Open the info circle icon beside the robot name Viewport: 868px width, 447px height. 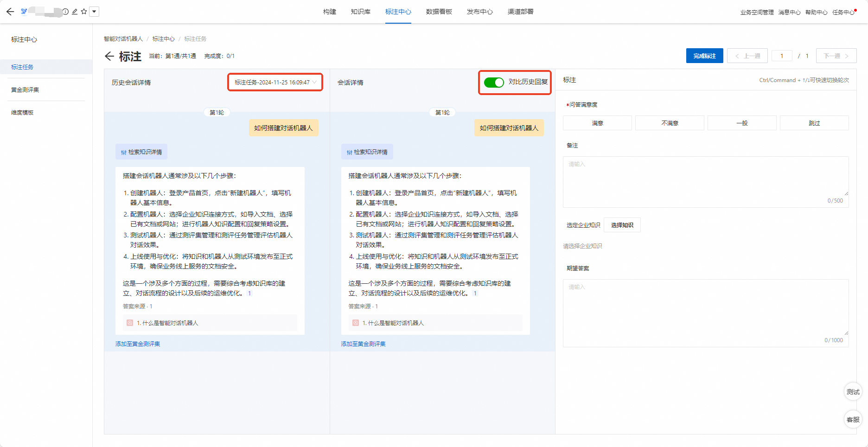pyautogui.click(x=65, y=12)
